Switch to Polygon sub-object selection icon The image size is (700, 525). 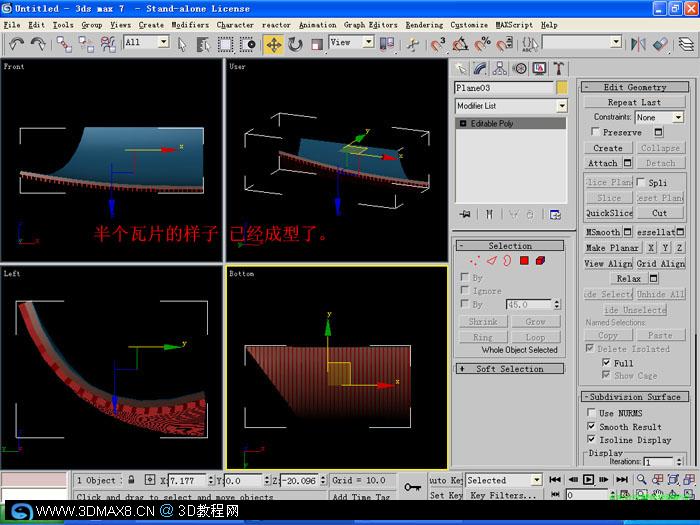coord(524,260)
